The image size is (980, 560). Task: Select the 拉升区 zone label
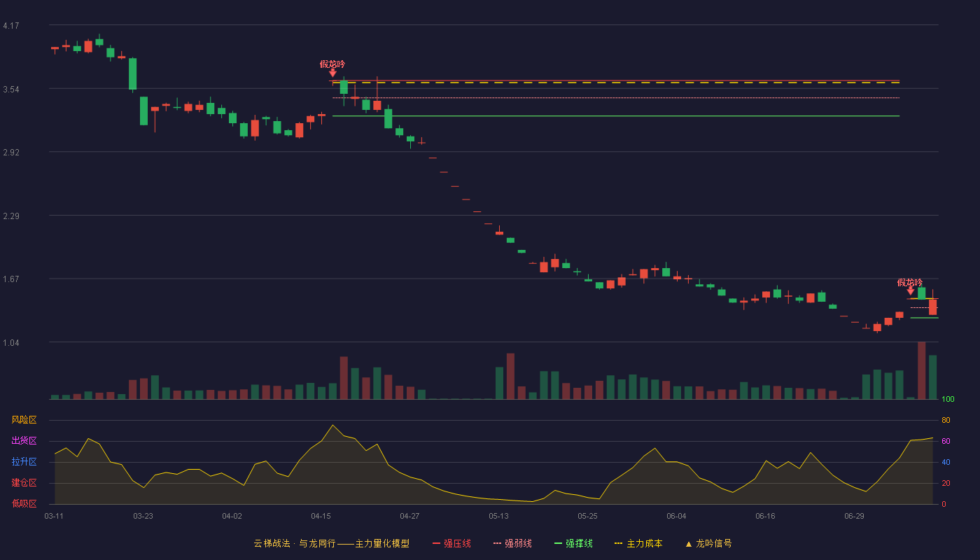point(24,462)
